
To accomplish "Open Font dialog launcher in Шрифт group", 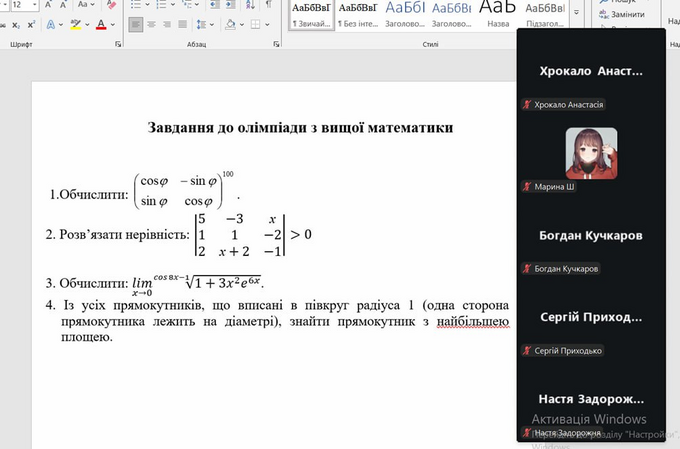I will tap(116, 45).
